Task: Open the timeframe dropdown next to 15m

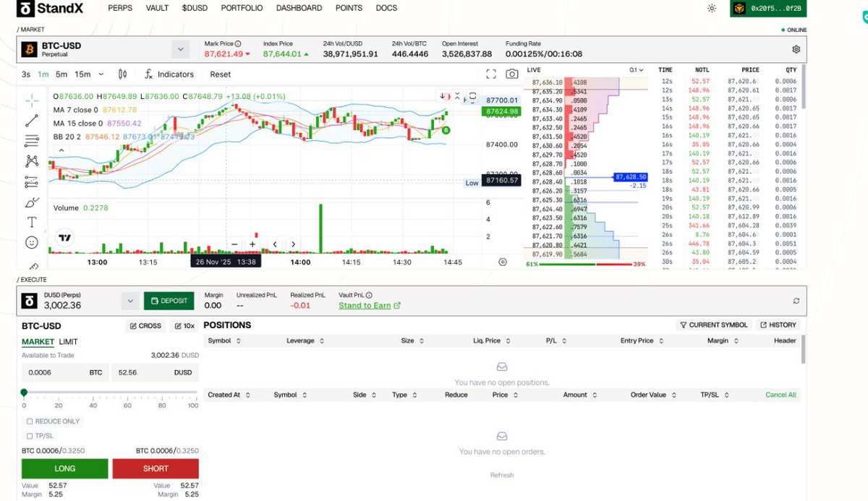Action: (x=100, y=74)
